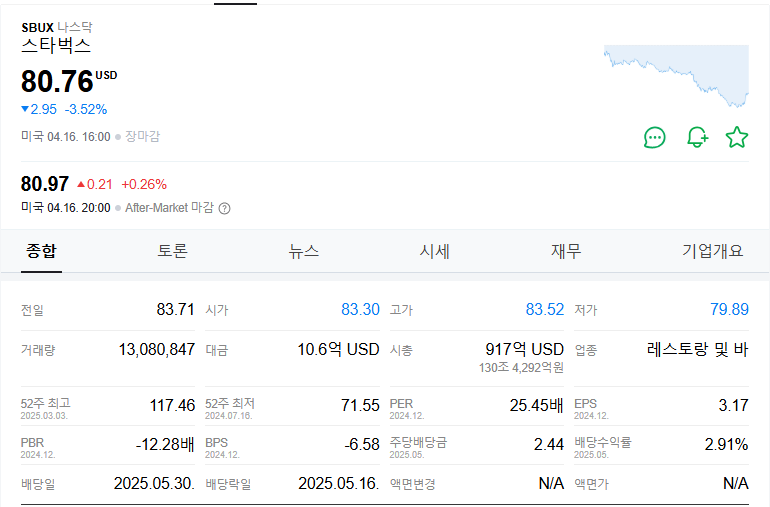This screenshot has height=507, width=770.
Task: Click the 장마감 market status label
Action: 142,137
